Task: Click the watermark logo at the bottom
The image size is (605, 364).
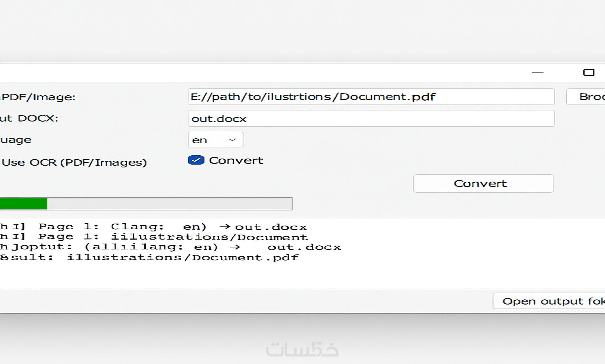Action: pyautogui.click(x=302, y=349)
